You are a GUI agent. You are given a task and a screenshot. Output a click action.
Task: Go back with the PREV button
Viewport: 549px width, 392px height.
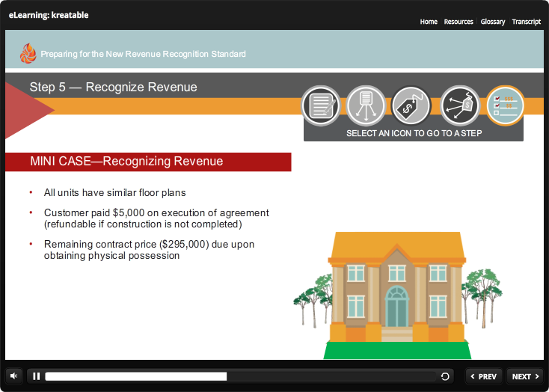pos(484,376)
